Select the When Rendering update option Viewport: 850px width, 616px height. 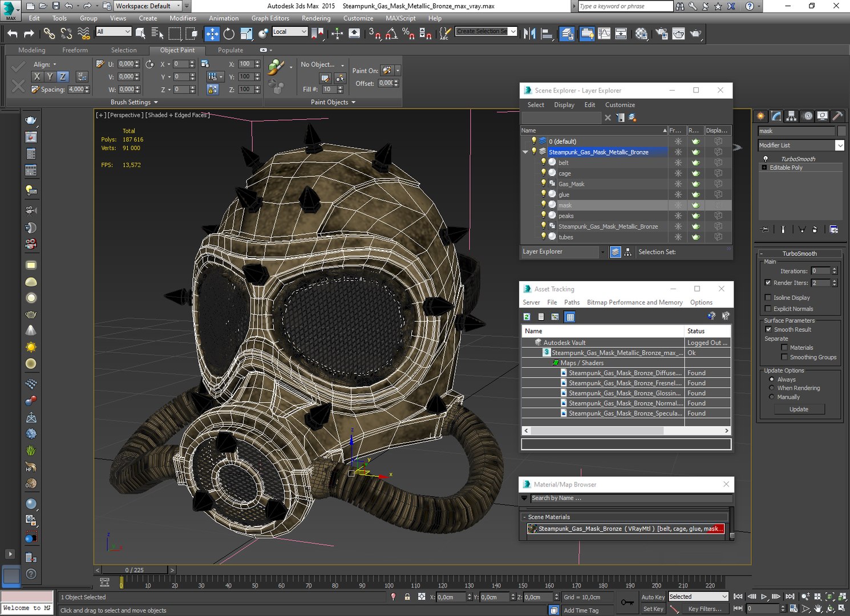(772, 388)
